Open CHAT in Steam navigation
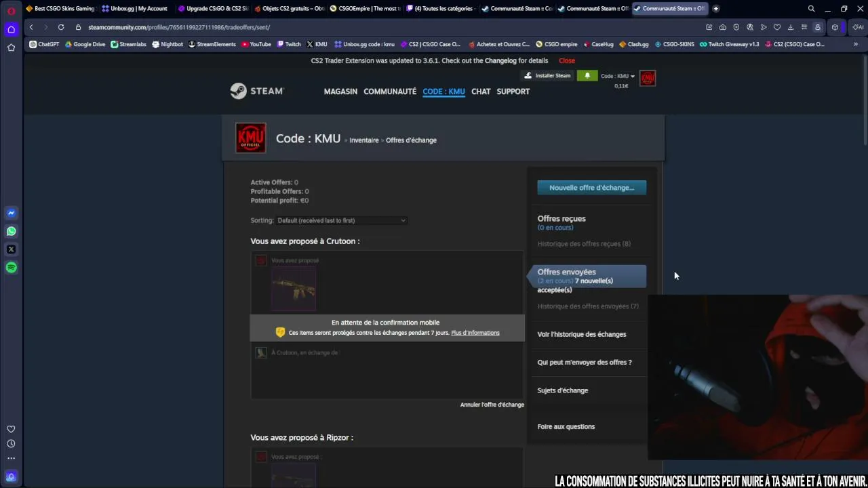The image size is (868, 488). coord(481,91)
